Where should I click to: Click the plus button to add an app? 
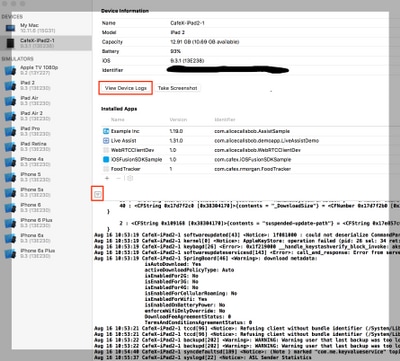tap(107, 178)
